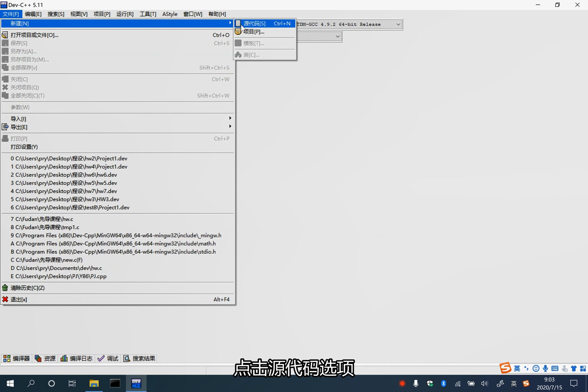588x392 pixels.
Task: Expand the 导入[I] submenu
Action: pyautogui.click(x=118, y=119)
